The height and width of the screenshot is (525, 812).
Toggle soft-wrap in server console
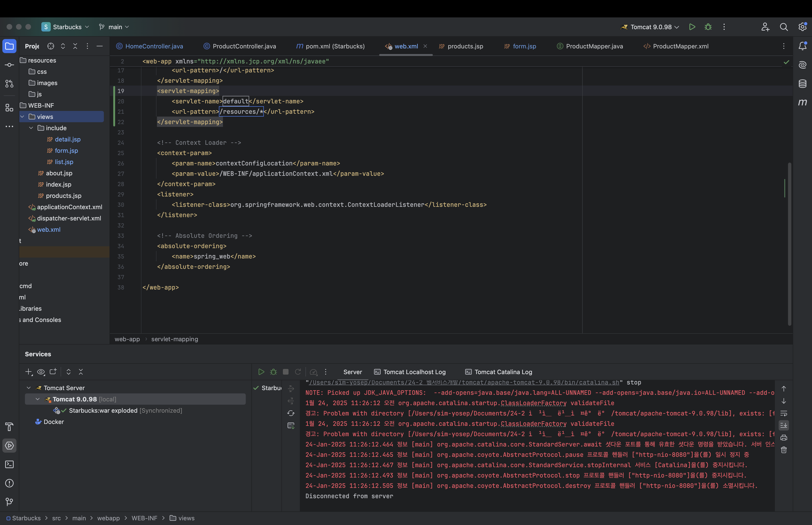click(784, 413)
